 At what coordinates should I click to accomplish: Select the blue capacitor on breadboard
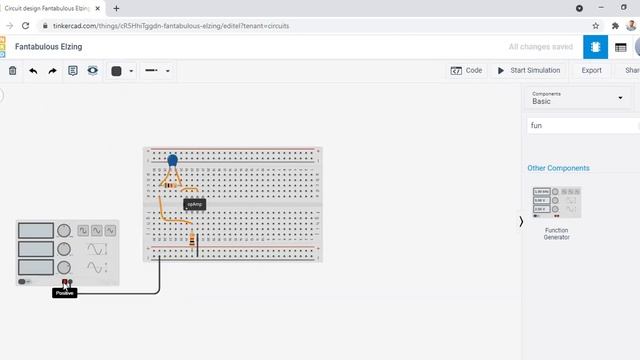pos(173,160)
